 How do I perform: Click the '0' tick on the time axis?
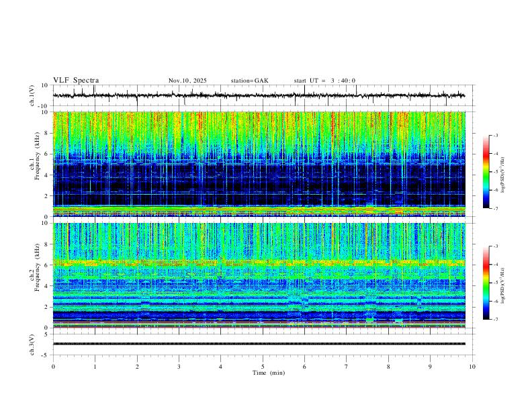pyautogui.click(x=53, y=367)
